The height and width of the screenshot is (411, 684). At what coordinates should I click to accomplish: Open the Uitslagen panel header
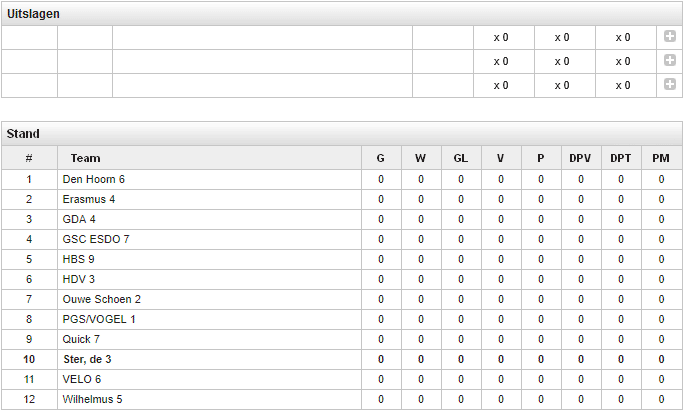pyautogui.click(x=342, y=14)
